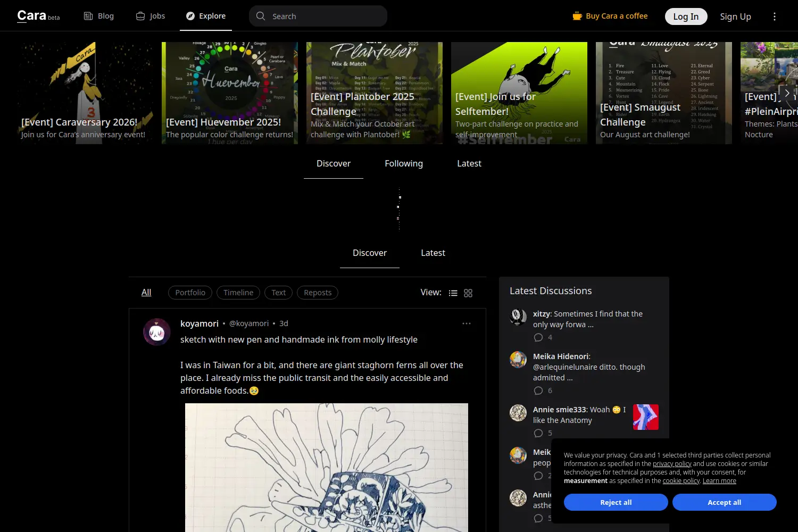This screenshot has width=798, height=532.
Task: Click comment icon with 6 replies
Action: 538,390
